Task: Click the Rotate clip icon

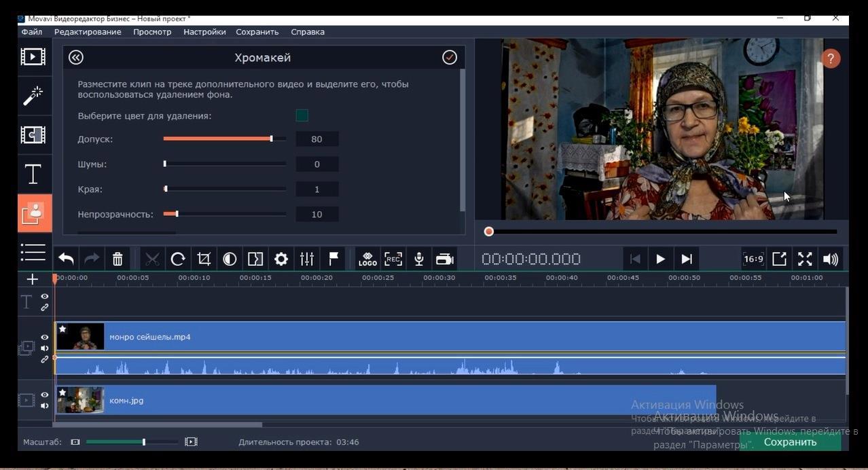Action: click(x=178, y=259)
